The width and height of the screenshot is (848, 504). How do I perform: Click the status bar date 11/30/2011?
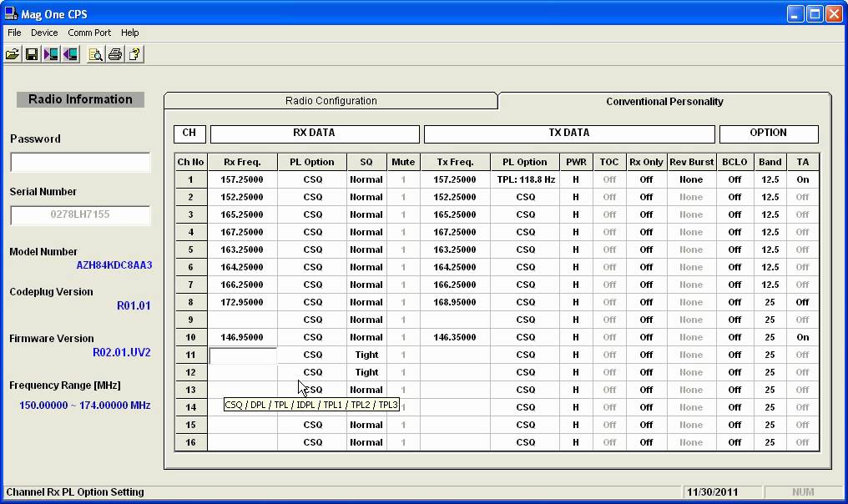(712, 492)
